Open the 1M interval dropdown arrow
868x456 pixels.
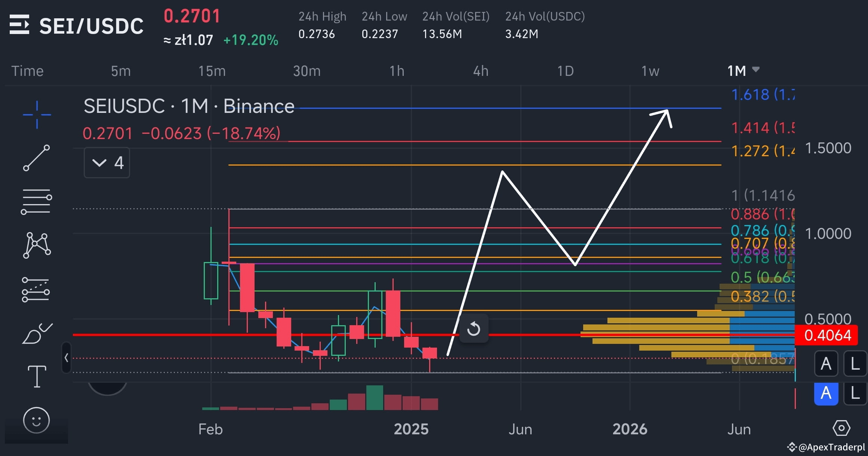coord(755,70)
